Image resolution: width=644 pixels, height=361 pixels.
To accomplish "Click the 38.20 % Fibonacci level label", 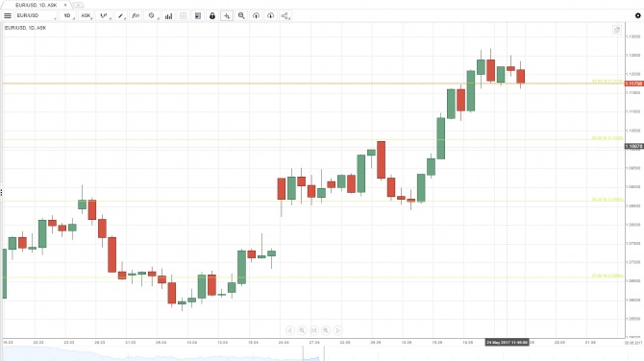I will coord(607,200).
